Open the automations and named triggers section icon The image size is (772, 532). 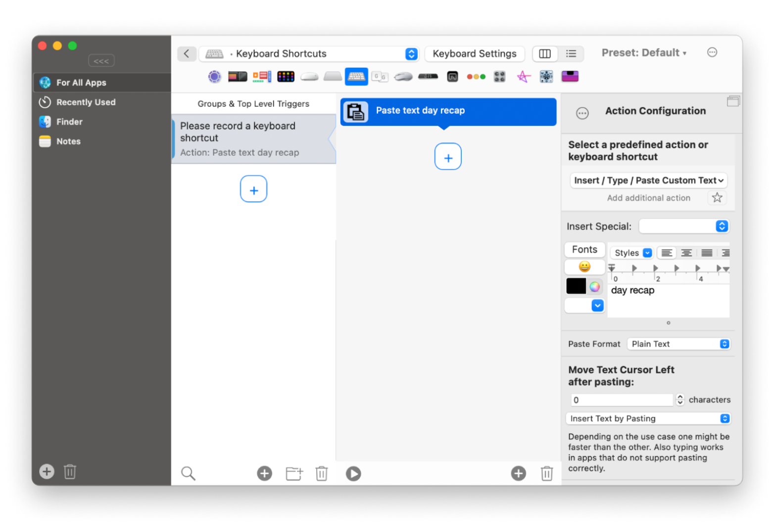[214, 77]
